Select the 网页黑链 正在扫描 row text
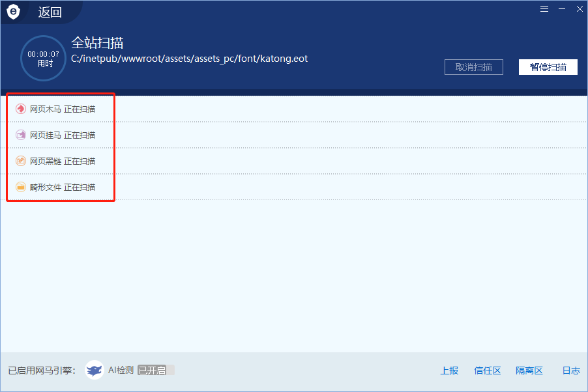 click(x=63, y=161)
